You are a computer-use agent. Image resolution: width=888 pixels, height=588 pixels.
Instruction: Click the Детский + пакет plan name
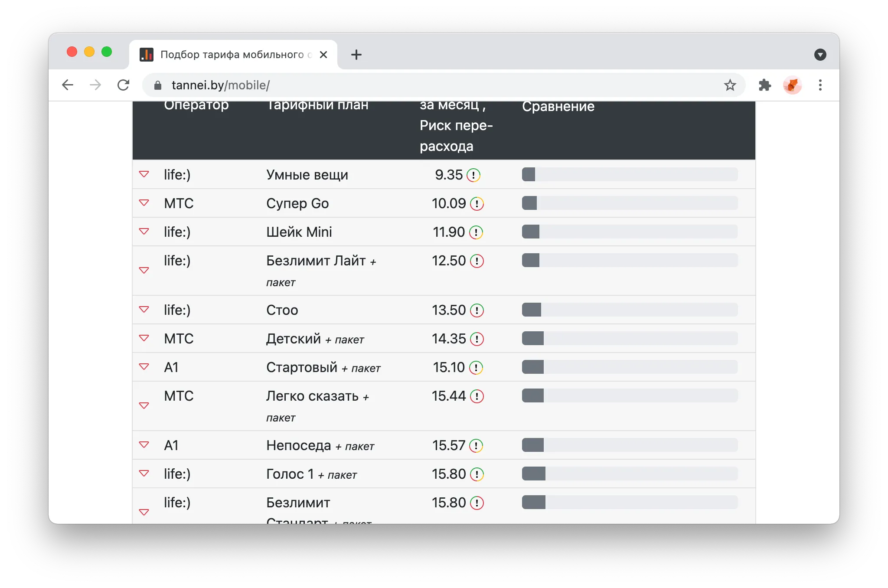pos(315,339)
